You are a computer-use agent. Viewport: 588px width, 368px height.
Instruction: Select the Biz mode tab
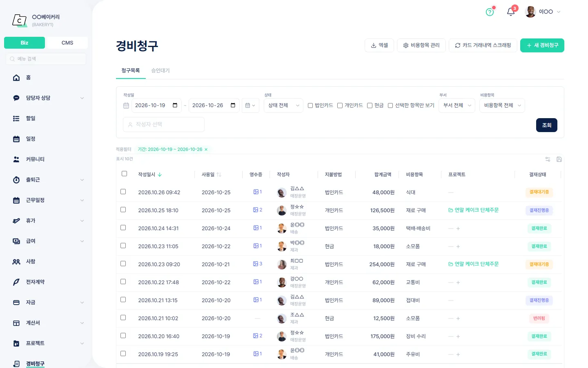pyautogui.click(x=24, y=43)
